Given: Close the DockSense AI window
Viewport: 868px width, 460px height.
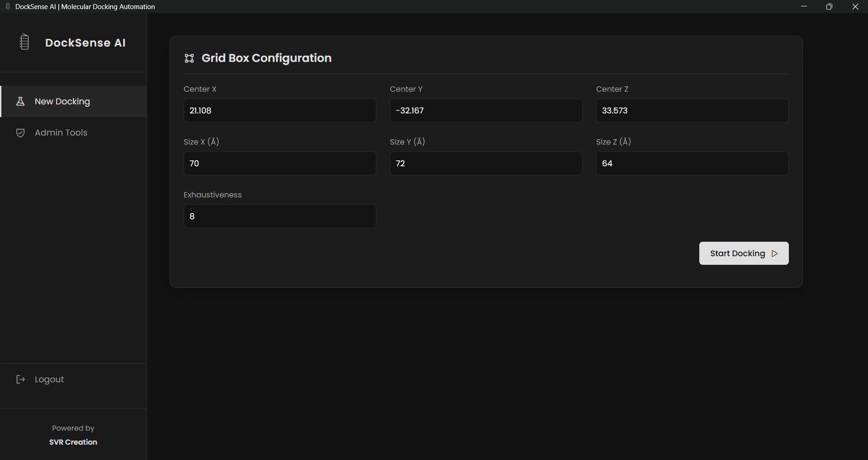Looking at the screenshot, I should point(855,6).
